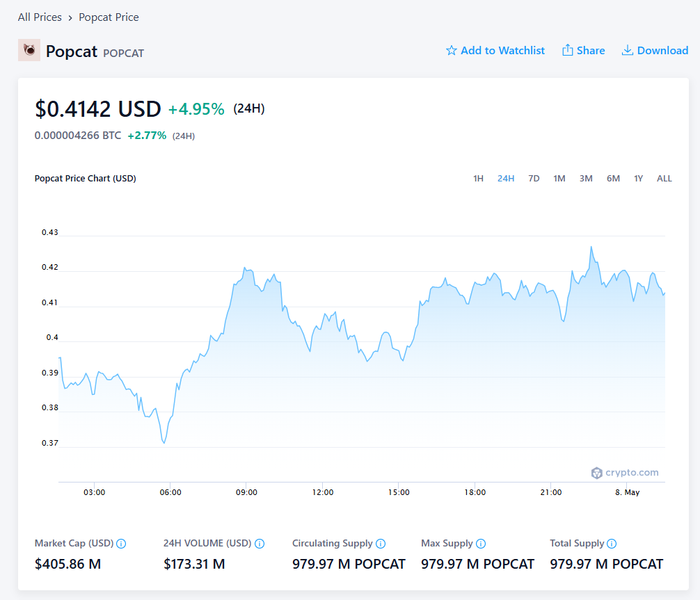
Task: Click Popcat Price breadcrumb
Action: [109, 17]
